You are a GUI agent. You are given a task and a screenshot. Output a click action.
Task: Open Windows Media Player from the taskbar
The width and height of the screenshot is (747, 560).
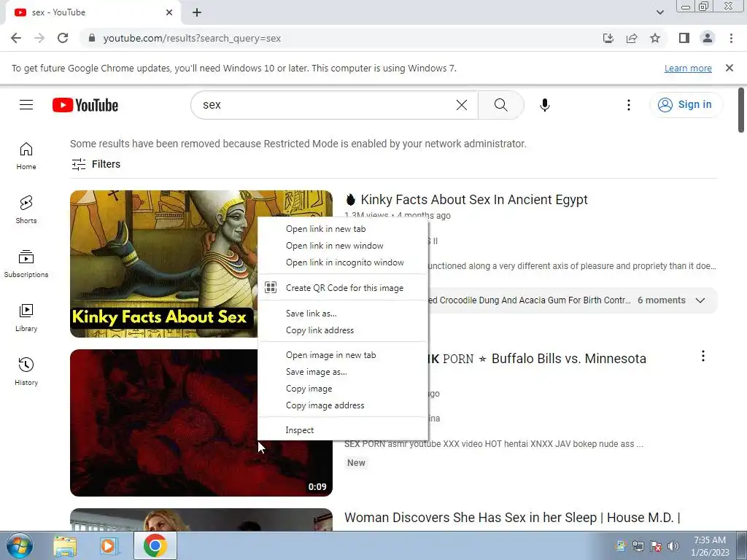[109, 545]
